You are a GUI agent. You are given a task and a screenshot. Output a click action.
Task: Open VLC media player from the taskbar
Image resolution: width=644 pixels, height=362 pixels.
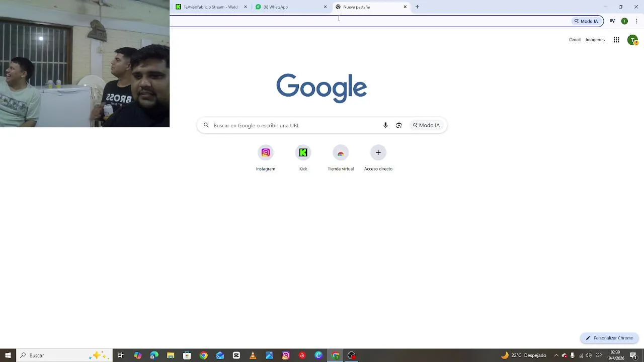point(253,355)
